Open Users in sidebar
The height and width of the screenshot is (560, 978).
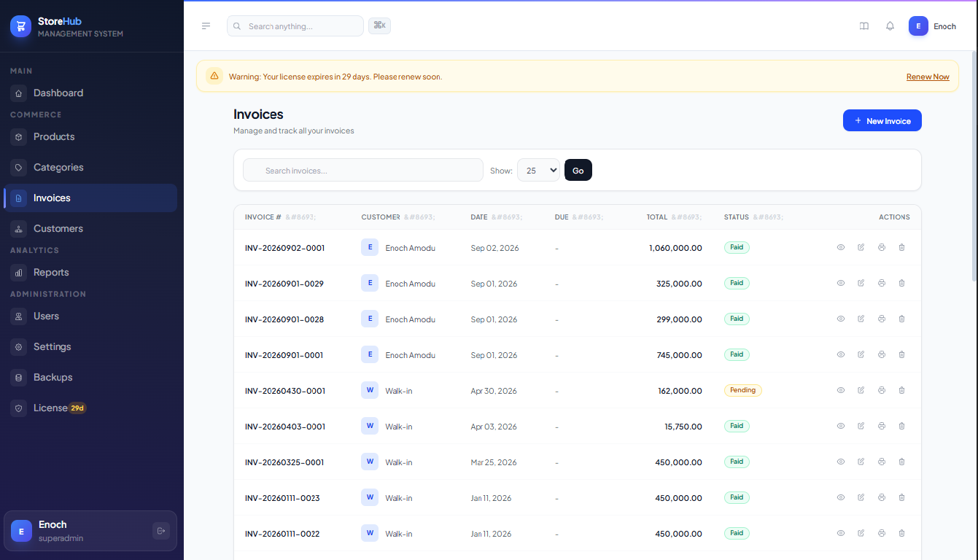tap(90, 316)
